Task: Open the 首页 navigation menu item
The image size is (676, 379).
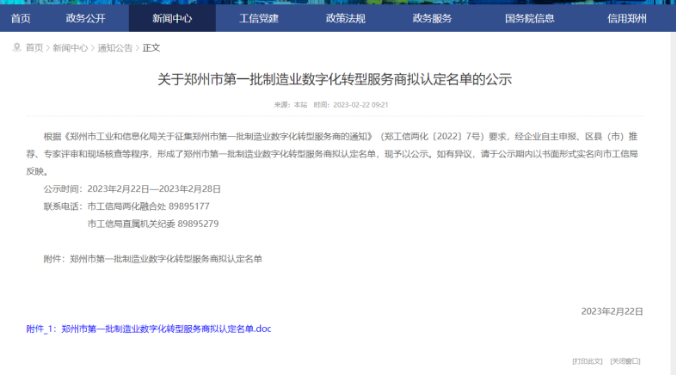Action: pos(21,19)
